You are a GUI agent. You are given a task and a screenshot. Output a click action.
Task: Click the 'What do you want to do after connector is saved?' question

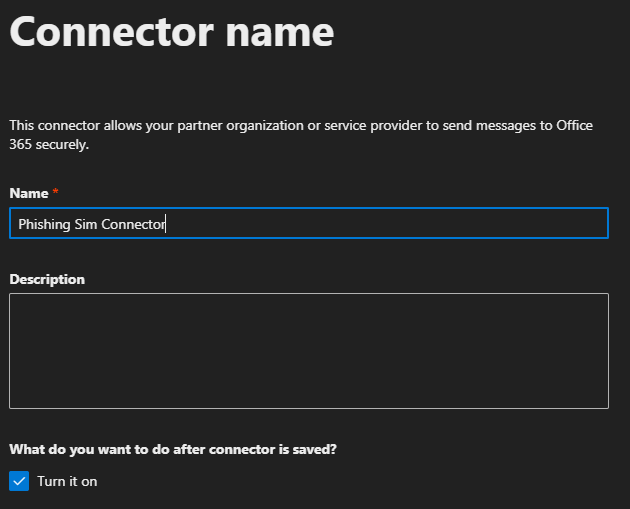pos(173,449)
